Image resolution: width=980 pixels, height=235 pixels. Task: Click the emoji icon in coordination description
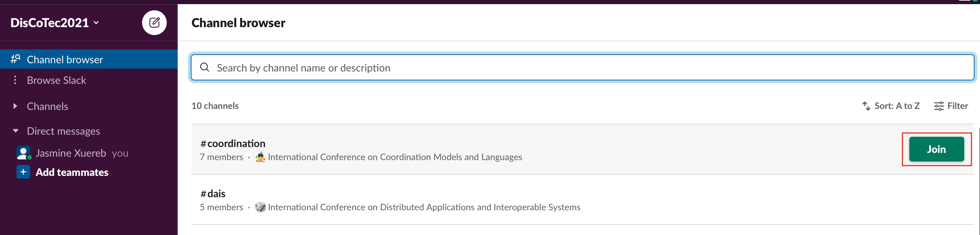[260, 157]
